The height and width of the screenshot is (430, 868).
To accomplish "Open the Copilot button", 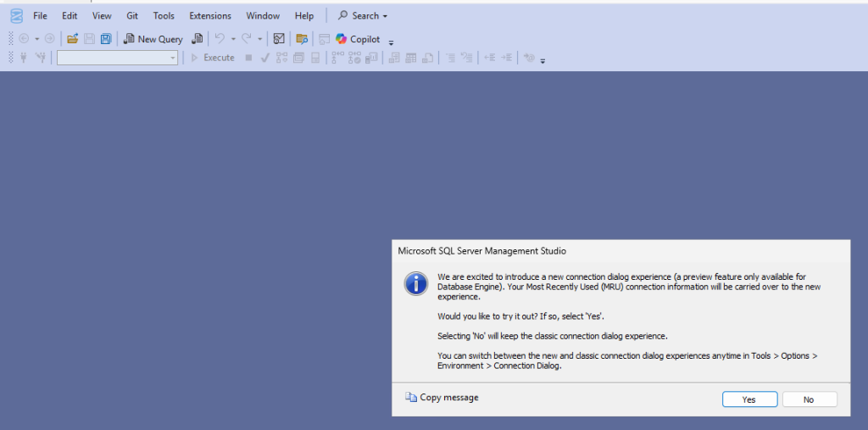I will point(359,39).
